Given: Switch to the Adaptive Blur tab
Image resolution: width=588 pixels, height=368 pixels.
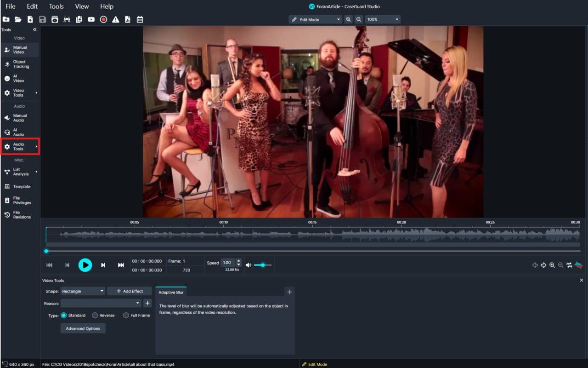Looking at the screenshot, I should point(171,292).
